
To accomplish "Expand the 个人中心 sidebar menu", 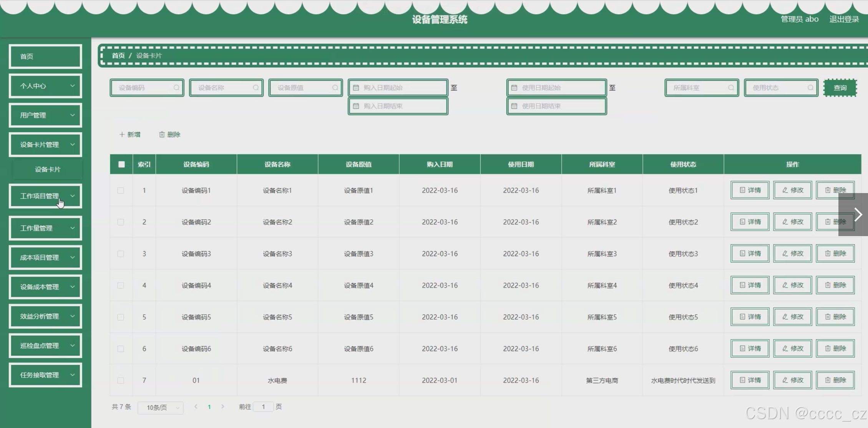I will pyautogui.click(x=45, y=86).
